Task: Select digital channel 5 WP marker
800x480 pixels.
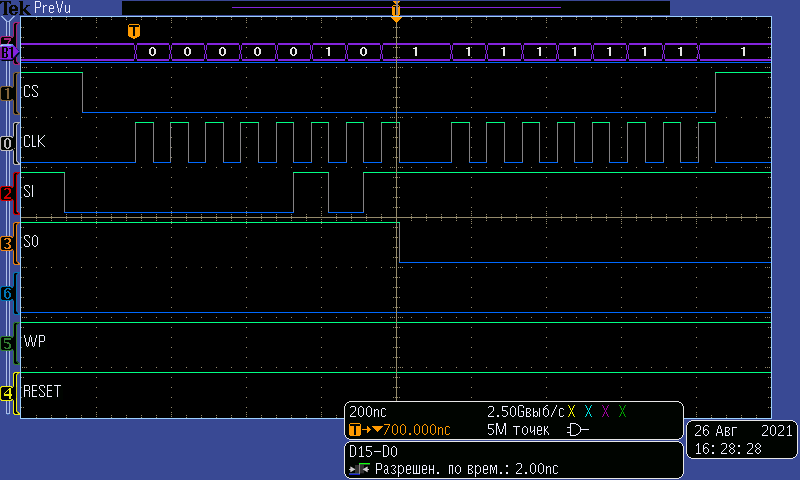Action: (x=8, y=343)
